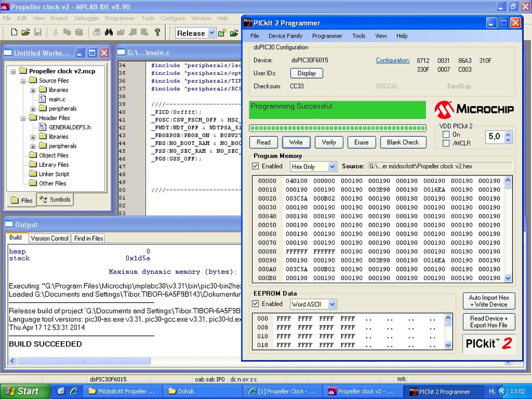Toggle the VDD PICkit 2 On checkbox

[x=446, y=134]
